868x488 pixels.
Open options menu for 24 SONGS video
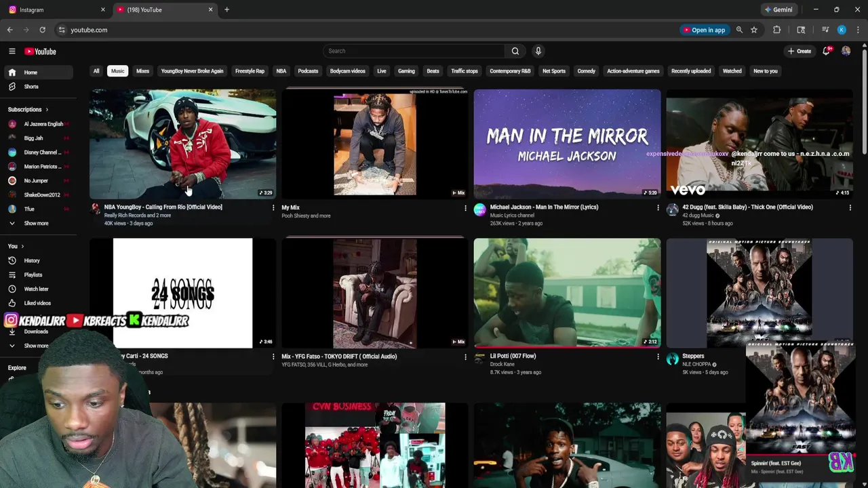pos(273,357)
